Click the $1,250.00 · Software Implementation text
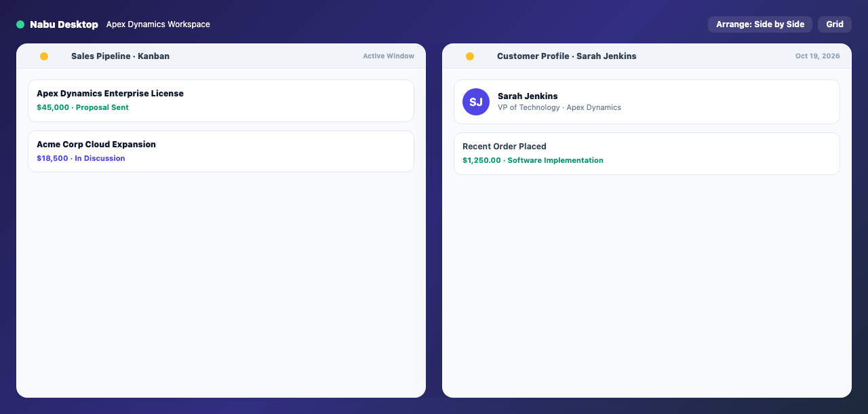The width and height of the screenshot is (868, 414). pos(533,160)
